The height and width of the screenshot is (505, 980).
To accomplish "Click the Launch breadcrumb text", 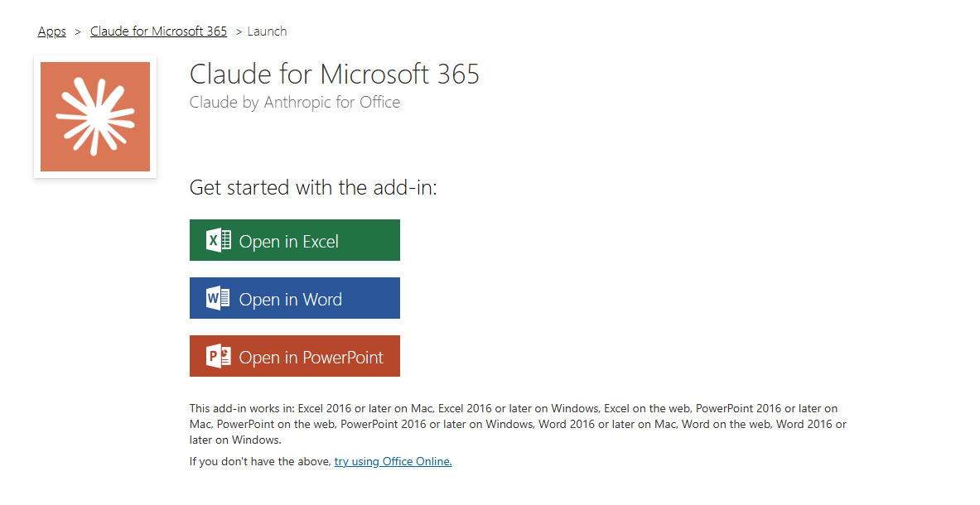I will click(267, 31).
